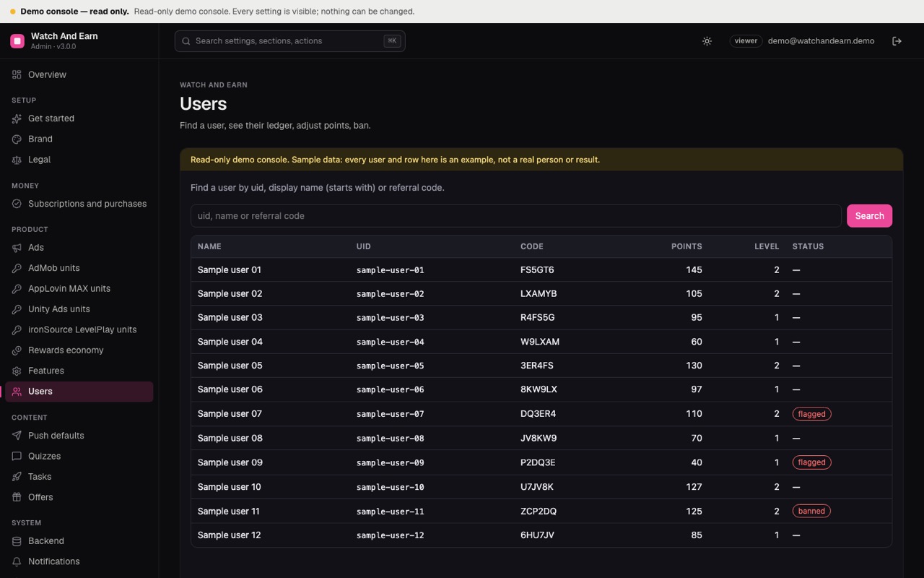
Task: Click the sample-user-08 UID cell
Action: [390, 439]
